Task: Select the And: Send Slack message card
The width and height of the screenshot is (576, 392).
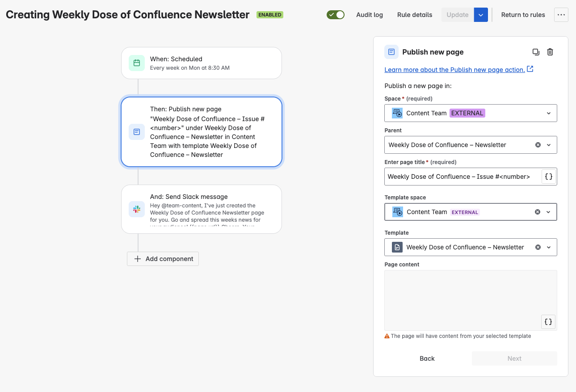Action: [202, 209]
